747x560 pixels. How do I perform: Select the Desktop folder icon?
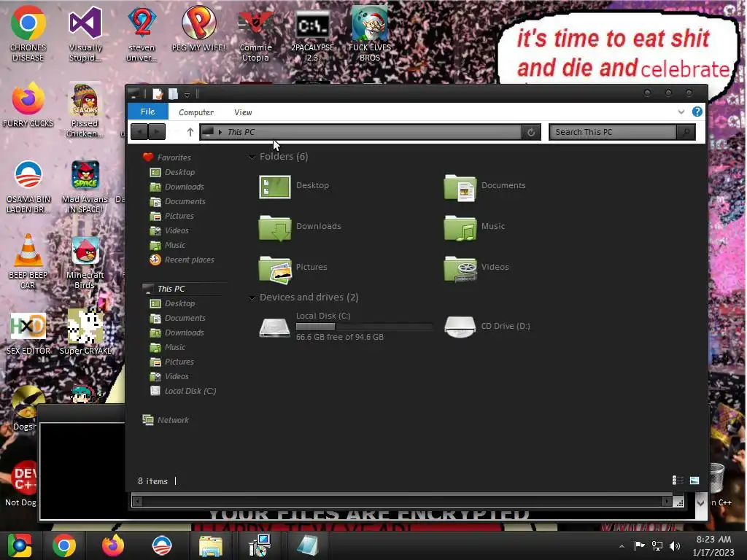tap(275, 186)
